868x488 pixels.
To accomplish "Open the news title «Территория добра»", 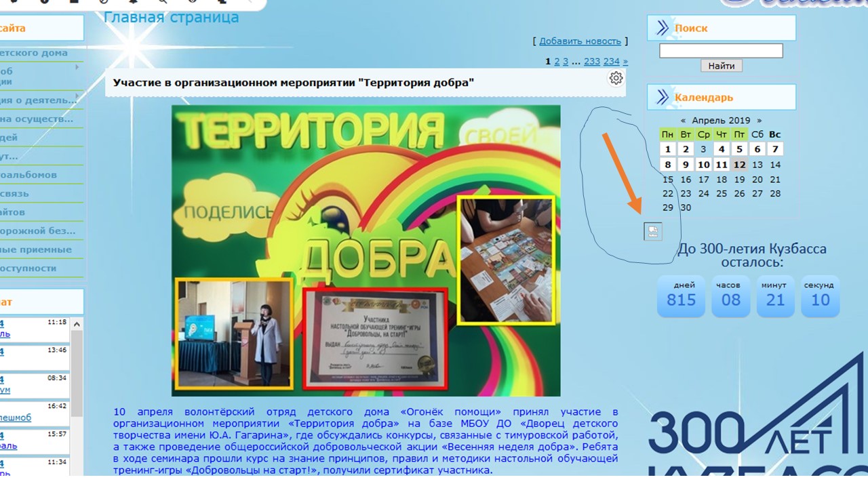I will coord(293,83).
